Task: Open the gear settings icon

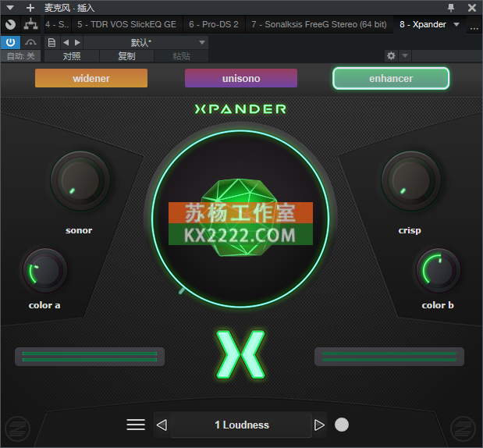Action: point(391,55)
